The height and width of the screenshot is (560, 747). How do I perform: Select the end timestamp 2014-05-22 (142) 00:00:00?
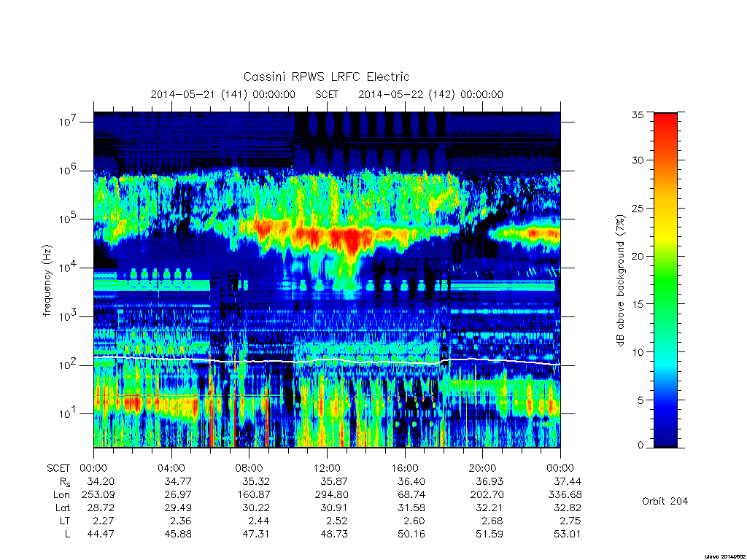pyautogui.click(x=430, y=94)
